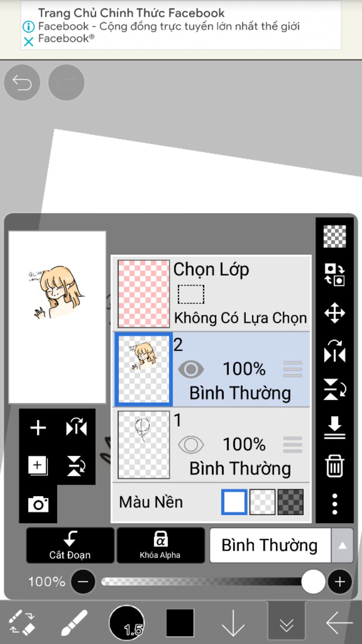The width and height of the screenshot is (362, 644).
Task: Increase opacity with plus button
Action: click(340, 582)
